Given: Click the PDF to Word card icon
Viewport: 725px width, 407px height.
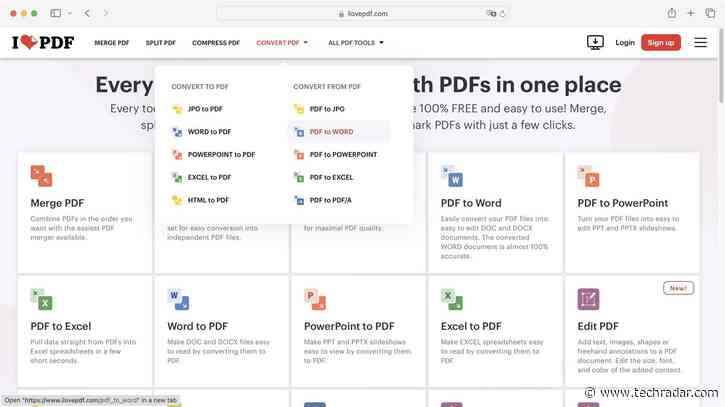Looking at the screenshot, I should 452,176.
